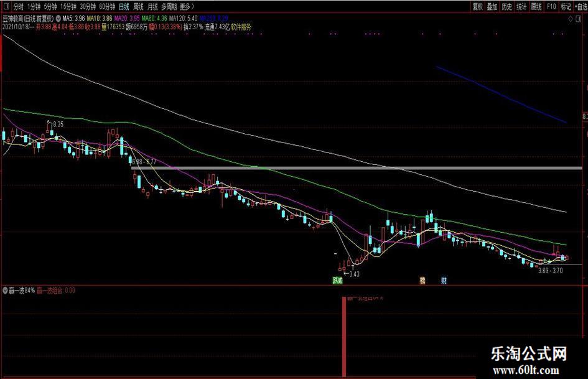Click the 8.35 high price annotation
This screenshot has width=588, height=379.
[58, 124]
